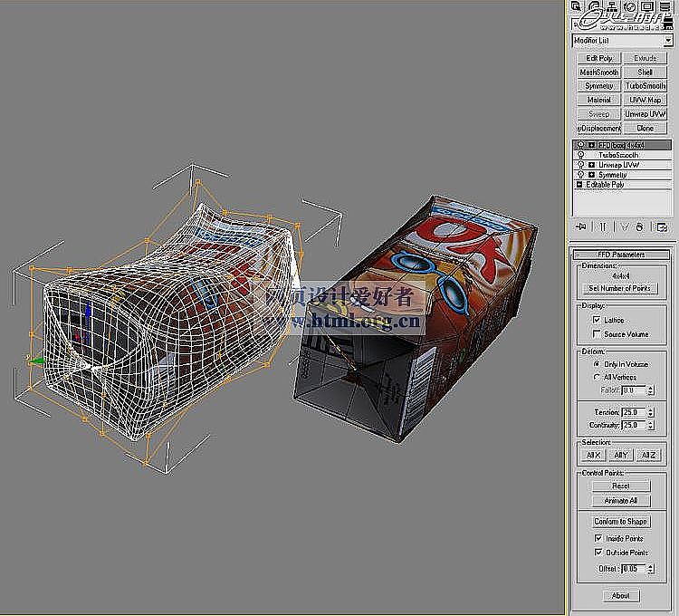
Task: Click Pin Stack icon
Action: pyautogui.click(x=580, y=226)
